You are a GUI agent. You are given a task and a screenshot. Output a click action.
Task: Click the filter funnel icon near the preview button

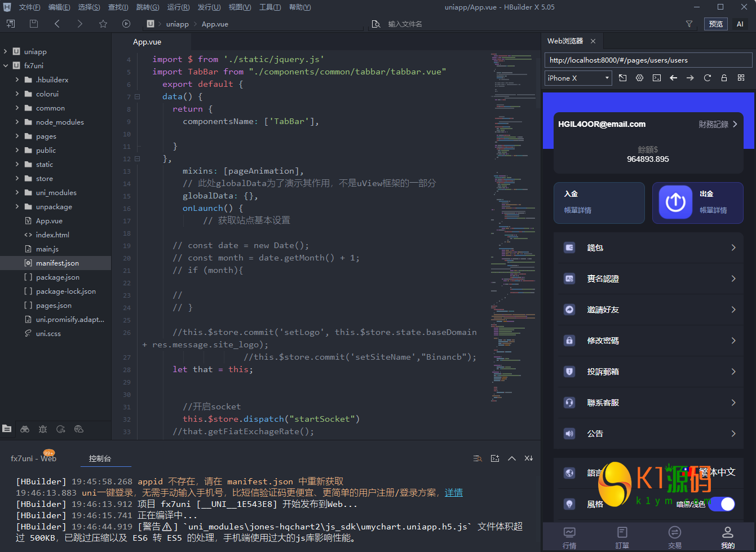[689, 24]
